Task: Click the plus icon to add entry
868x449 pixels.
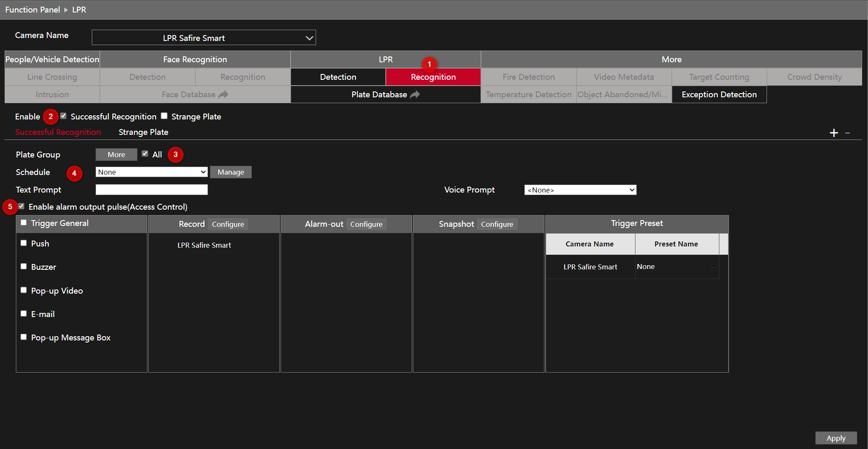Action: click(834, 133)
